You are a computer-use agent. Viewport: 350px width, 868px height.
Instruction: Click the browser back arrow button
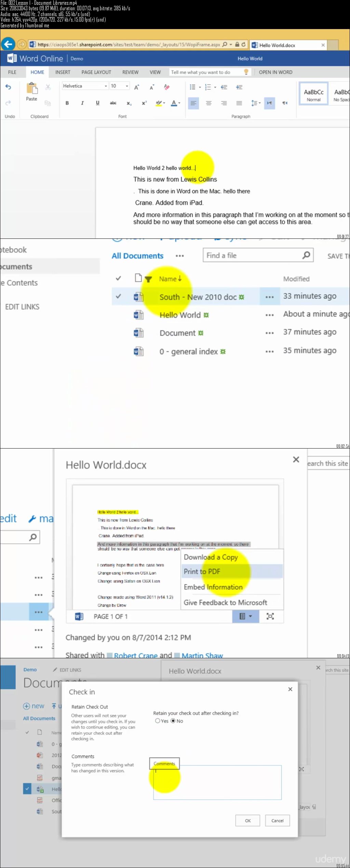point(8,44)
